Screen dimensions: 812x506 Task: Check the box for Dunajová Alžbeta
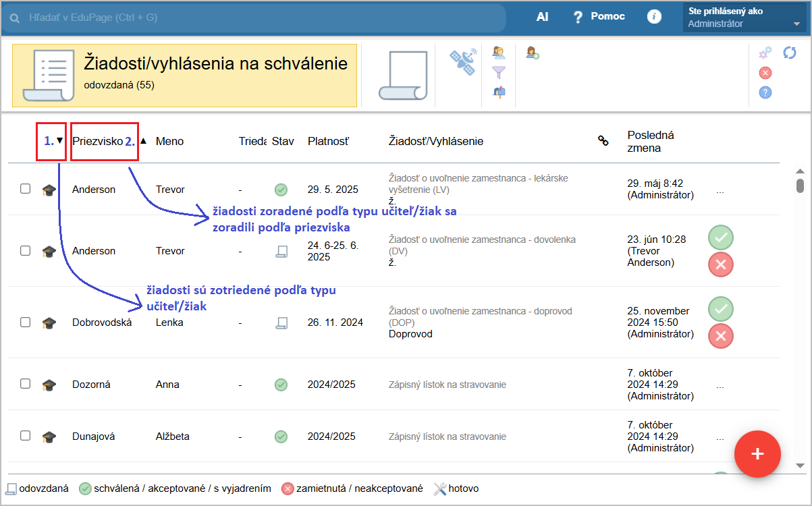pyautogui.click(x=25, y=436)
